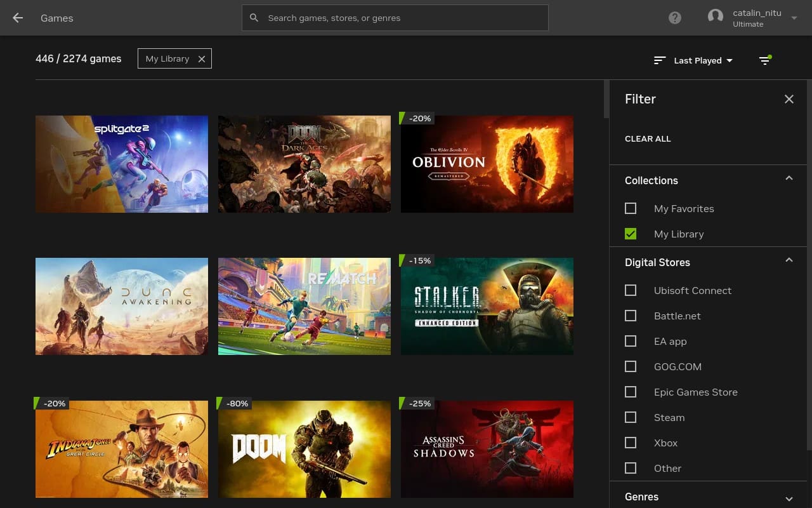812x508 pixels.
Task: Collapse the Digital Stores section
Action: 789,261
